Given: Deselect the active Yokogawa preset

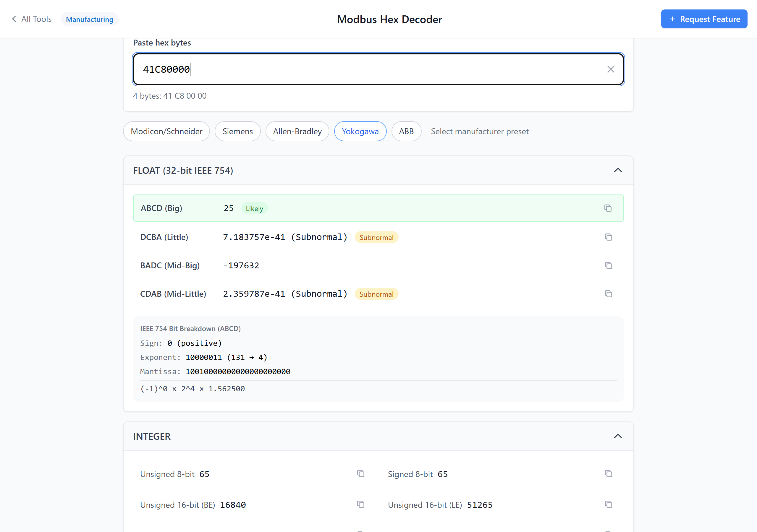Looking at the screenshot, I should coord(360,131).
